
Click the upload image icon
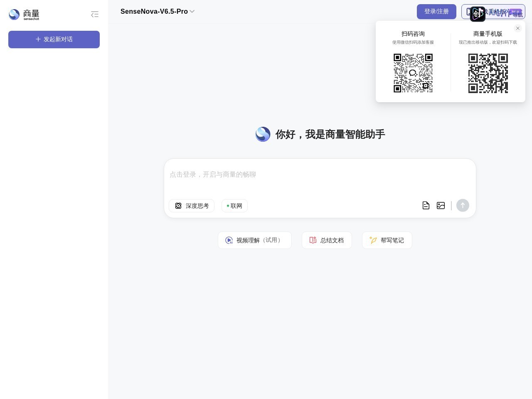[x=441, y=205]
